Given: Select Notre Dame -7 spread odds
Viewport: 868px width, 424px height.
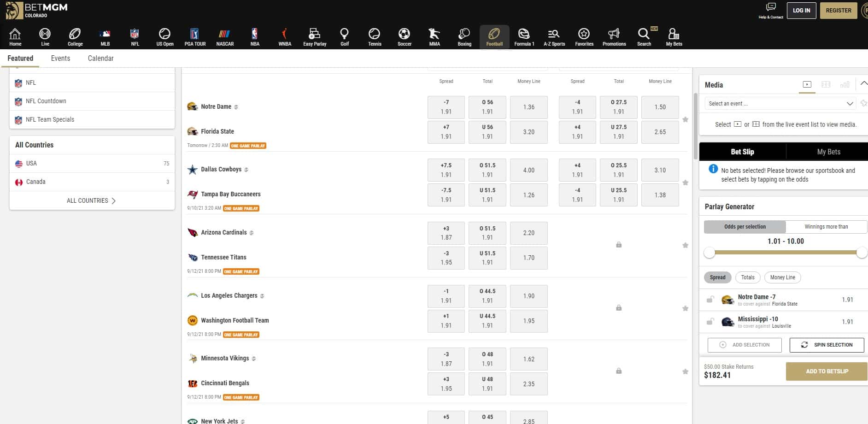Looking at the screenshot, I should (x=446, y=107).
